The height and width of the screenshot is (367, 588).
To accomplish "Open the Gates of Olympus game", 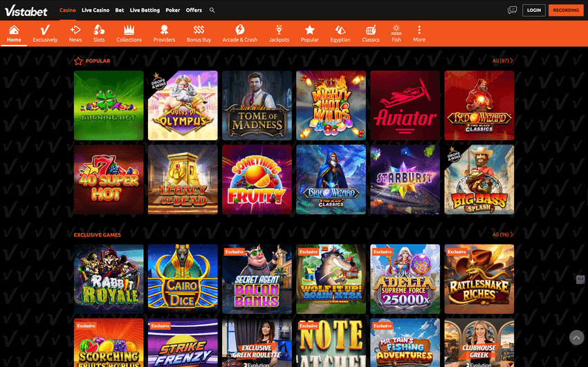I will coord(183,105).
